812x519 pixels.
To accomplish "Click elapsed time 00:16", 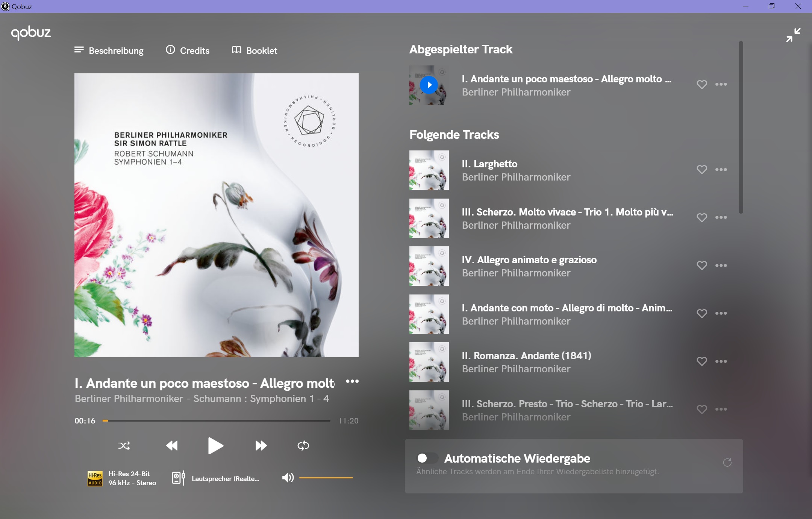I will 85,421.
